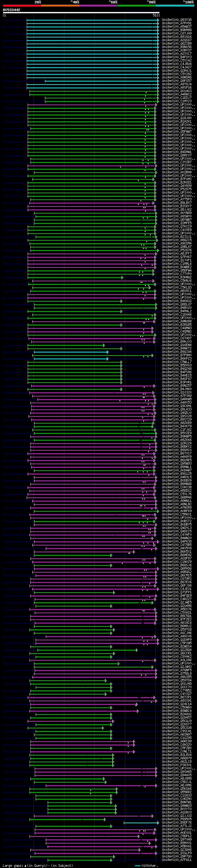
Task: Select hit UniRef100_B3S6Y7
Action: pos(177,206)
